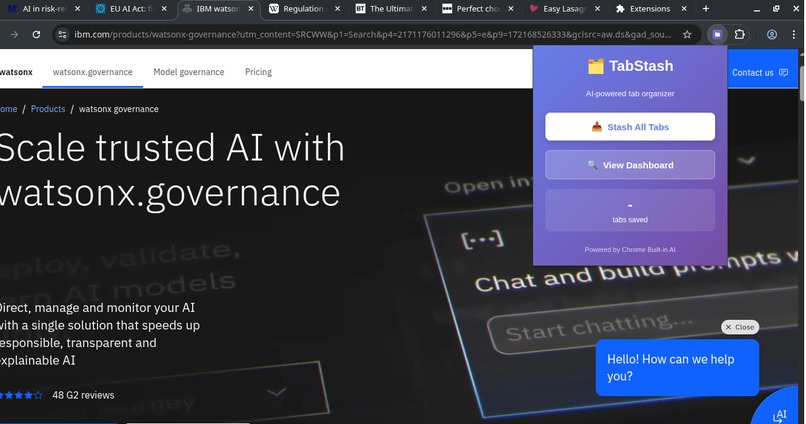Open a new tab with plus button
The image size is (806, 424).
(706, 9)
